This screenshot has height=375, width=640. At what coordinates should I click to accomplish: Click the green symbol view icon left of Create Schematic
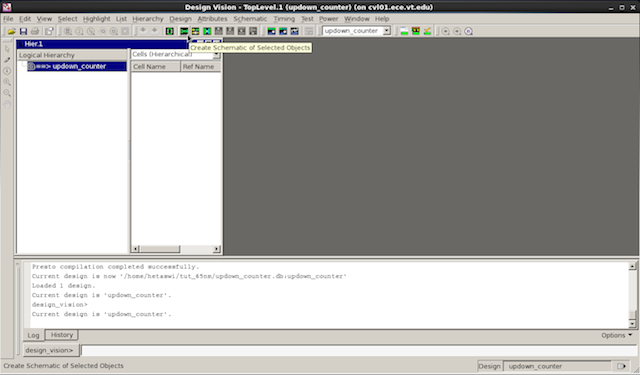170,31
